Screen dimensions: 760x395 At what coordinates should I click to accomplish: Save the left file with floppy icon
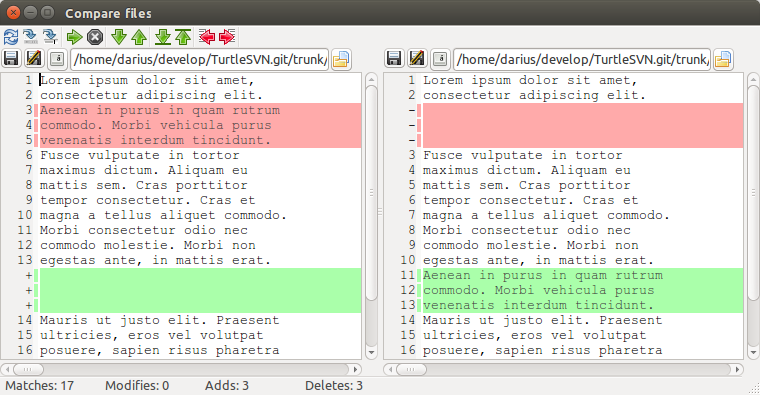11,59
